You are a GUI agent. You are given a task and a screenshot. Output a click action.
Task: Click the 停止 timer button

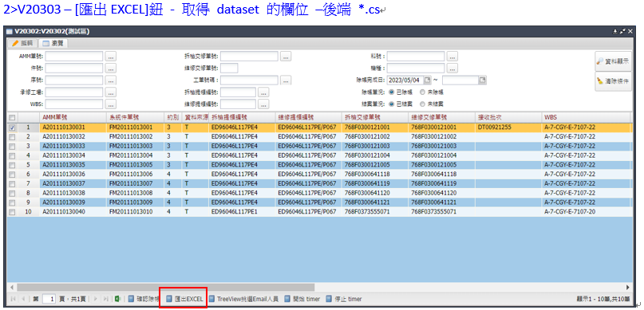(x=344, y=300)
